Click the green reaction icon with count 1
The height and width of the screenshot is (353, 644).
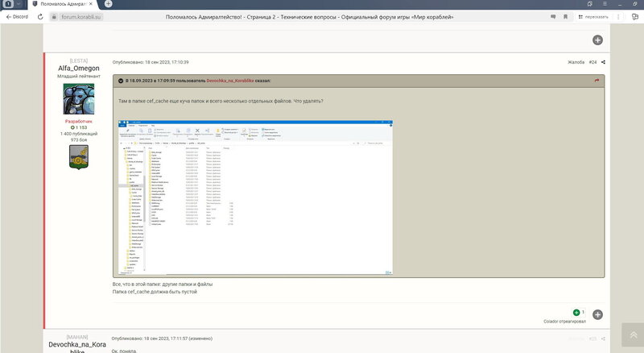[576, 312]
